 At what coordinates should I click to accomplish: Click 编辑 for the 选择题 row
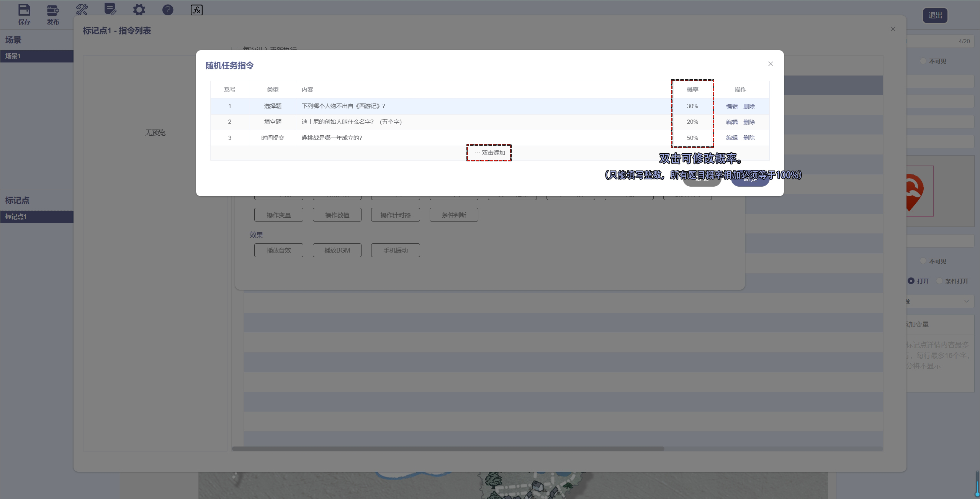731,107
